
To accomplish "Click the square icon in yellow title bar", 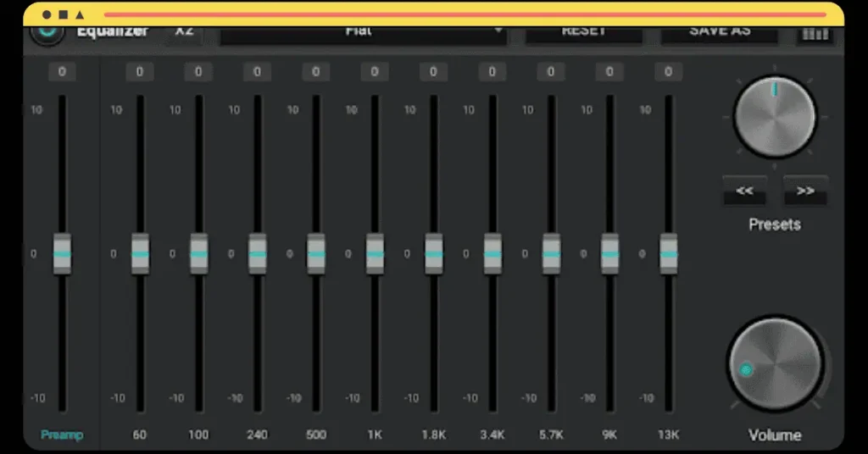I will (64, 15).
